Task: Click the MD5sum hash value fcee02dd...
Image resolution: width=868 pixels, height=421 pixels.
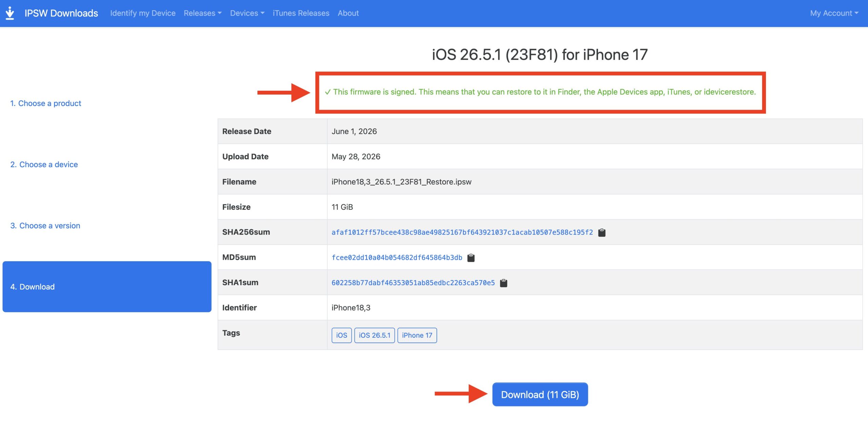Action: tap(397, 258)
